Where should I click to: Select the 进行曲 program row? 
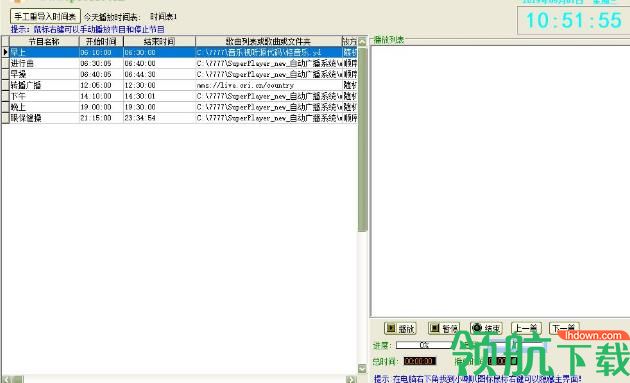[x=180, y=63]
